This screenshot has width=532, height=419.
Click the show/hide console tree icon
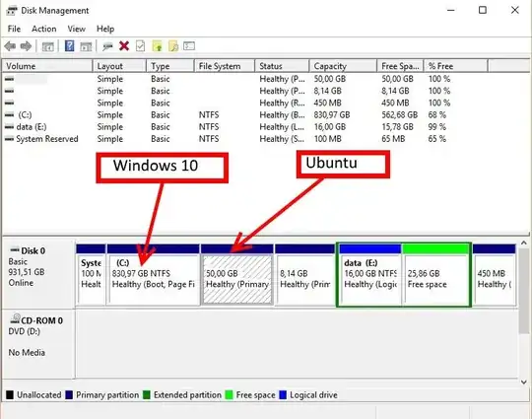pyautogui.click(x=48, y=46)
